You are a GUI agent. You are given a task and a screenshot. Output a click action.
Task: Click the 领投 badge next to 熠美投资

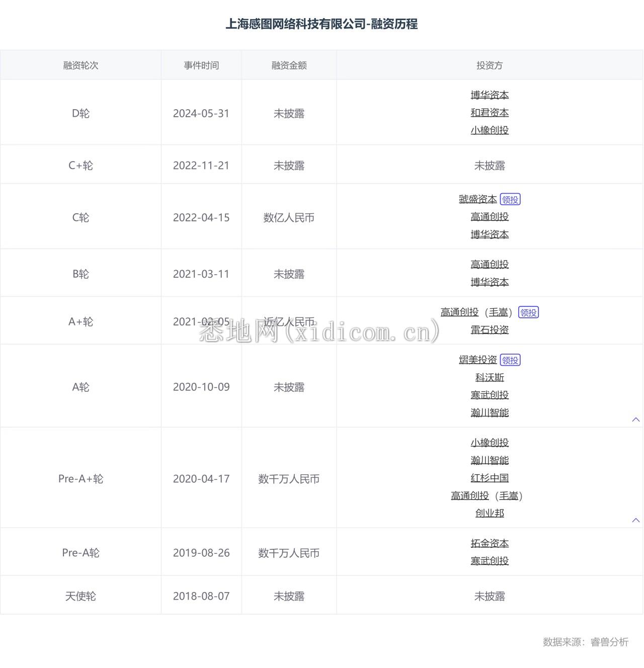pos(510,360)
